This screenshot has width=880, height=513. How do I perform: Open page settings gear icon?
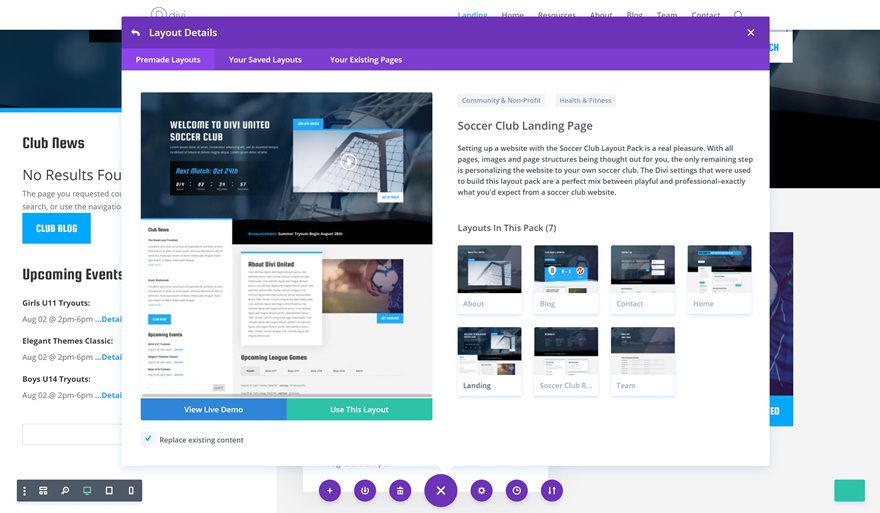tap(481, 491)
